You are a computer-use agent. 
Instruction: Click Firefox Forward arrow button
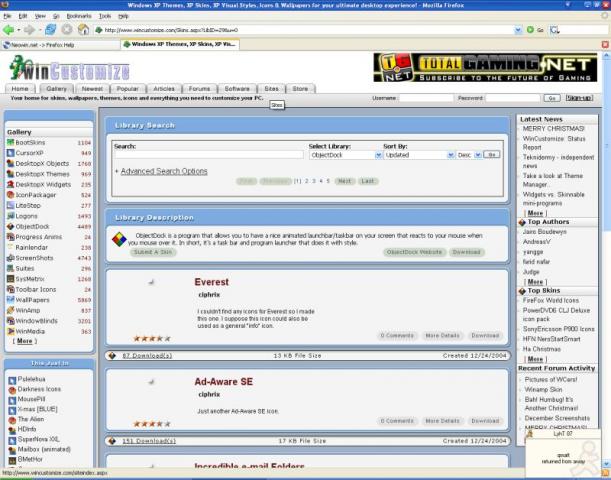click(29, 30)
